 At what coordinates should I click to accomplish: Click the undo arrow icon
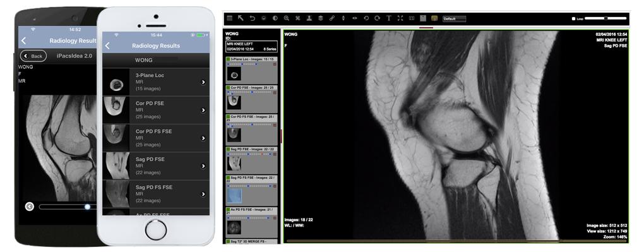[x=252, y=18]
